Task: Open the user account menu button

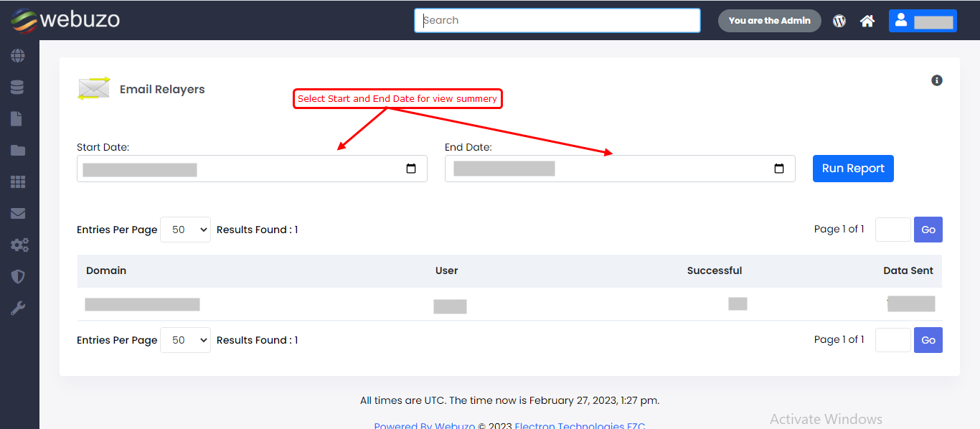Action: (x=922, y=21)
